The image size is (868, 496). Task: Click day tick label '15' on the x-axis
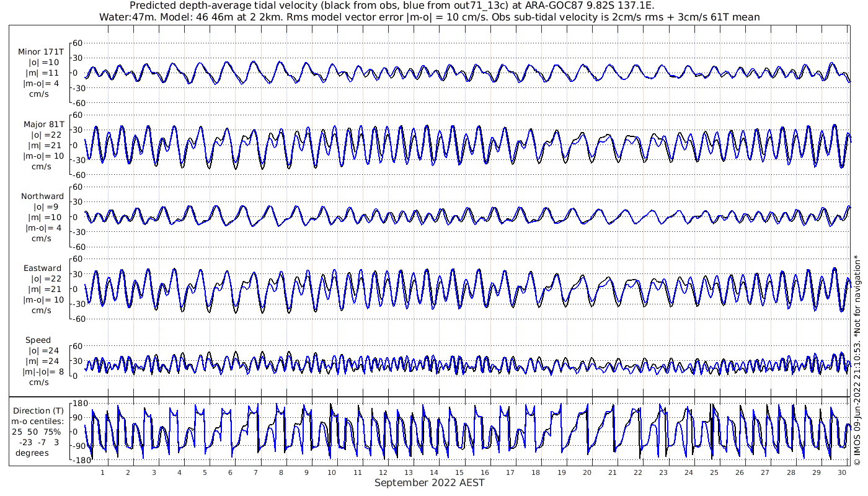pos(459,472)
